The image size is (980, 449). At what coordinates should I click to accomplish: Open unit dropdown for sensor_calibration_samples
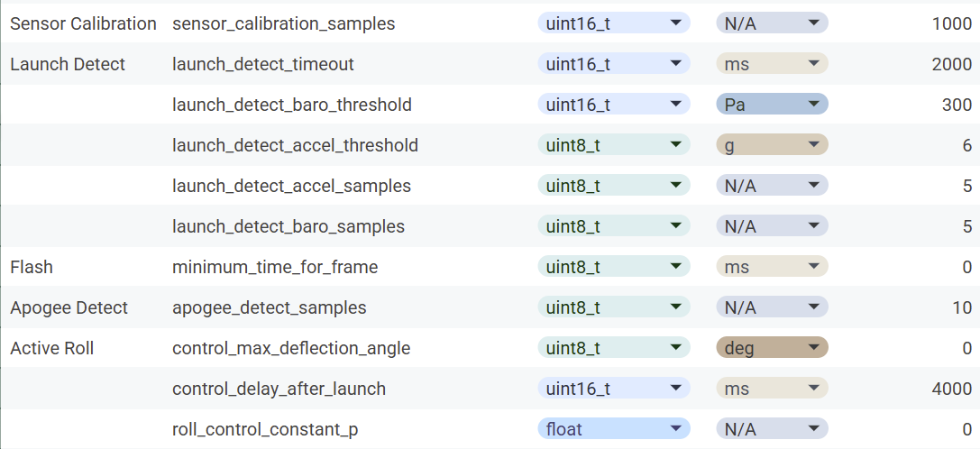tap(772, 23)
